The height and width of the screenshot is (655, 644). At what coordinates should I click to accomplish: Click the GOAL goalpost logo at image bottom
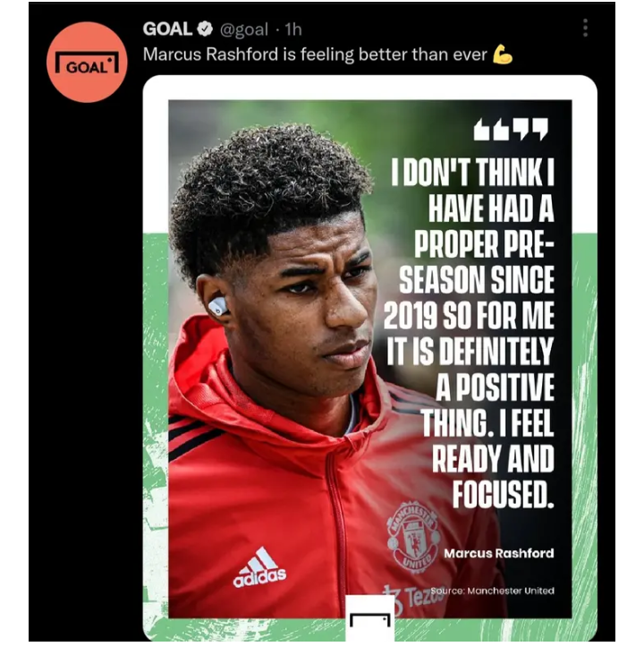pos(369,617)
